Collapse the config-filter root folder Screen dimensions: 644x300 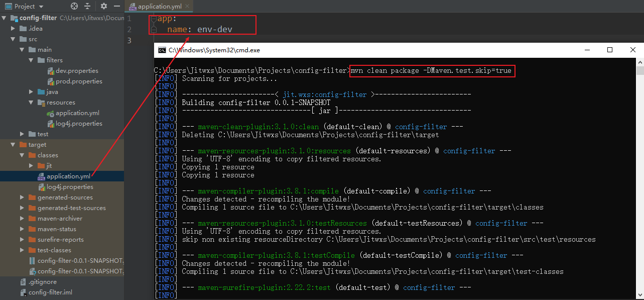click(4, 18)
